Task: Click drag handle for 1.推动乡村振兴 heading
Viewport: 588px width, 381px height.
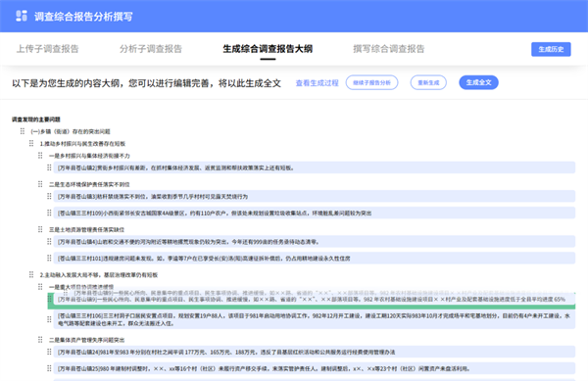Action: click(31, 143)
